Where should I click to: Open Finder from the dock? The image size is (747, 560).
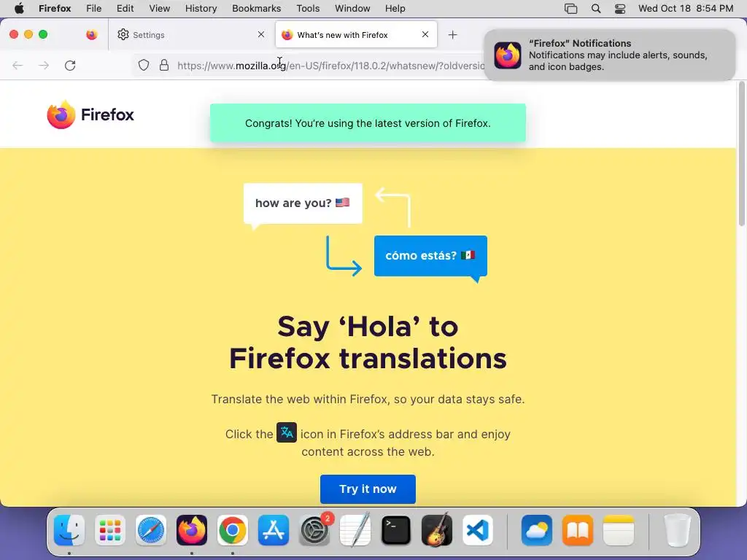point(69,530)
